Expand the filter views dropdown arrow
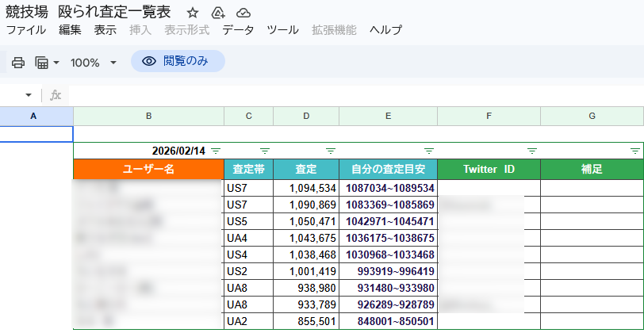Viewport: 644px width, 333px height. point(56,62)
